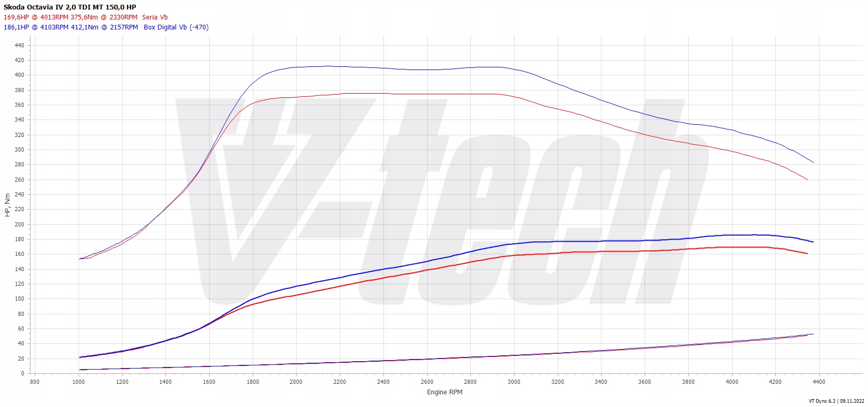The image size is (868, 407).
Task: Click the 100 value on the vertical axis
Action: [19, 299]
